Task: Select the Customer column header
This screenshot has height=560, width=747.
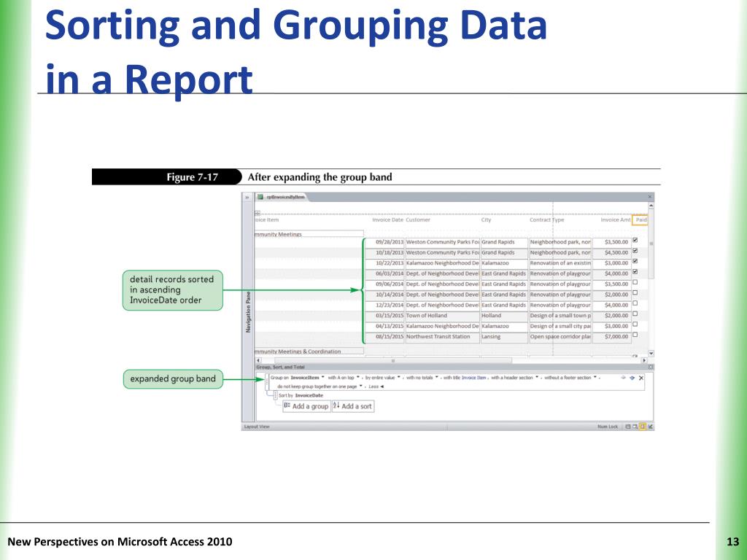Action: 418,220
